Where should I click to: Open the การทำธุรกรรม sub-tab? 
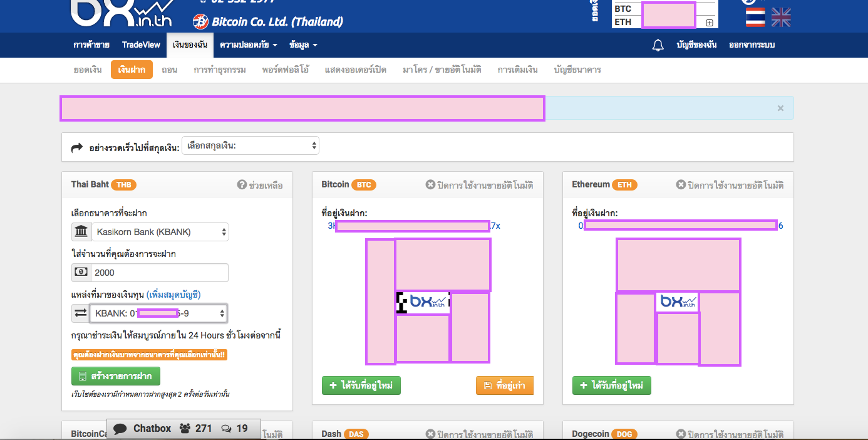(x=220, y=70)
